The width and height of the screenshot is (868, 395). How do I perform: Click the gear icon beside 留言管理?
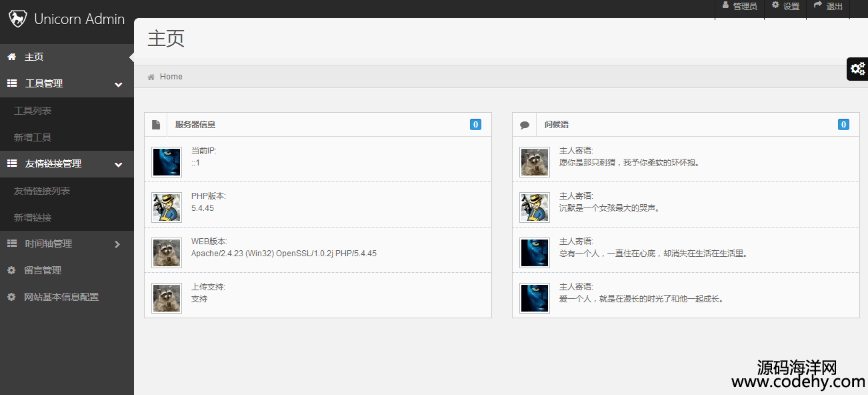tap(11, 271)
